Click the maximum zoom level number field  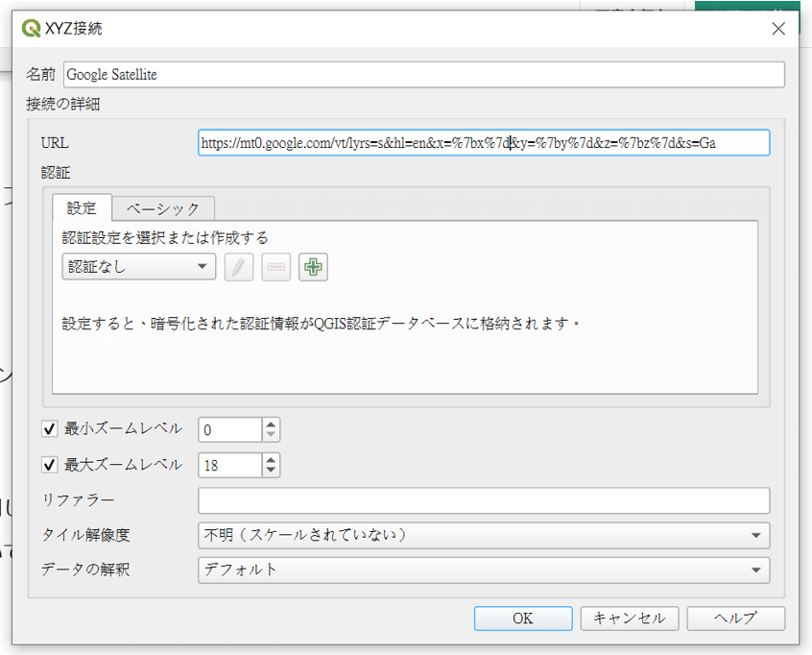pyautogui.click(x=230, y=466)
